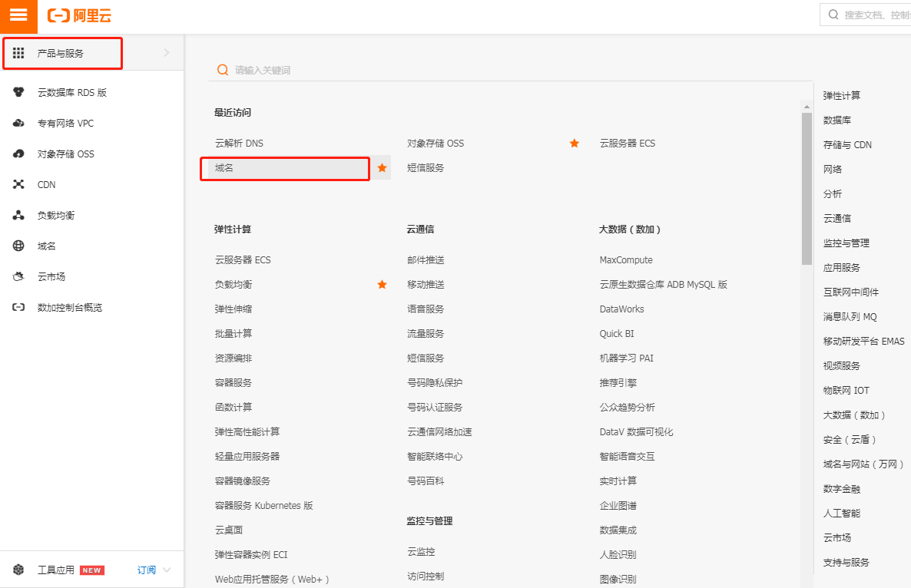Expand the 产品与服务 chevron arrow
Image resolution: width=911 pixels, height=588 pixels.
[167, 53]
